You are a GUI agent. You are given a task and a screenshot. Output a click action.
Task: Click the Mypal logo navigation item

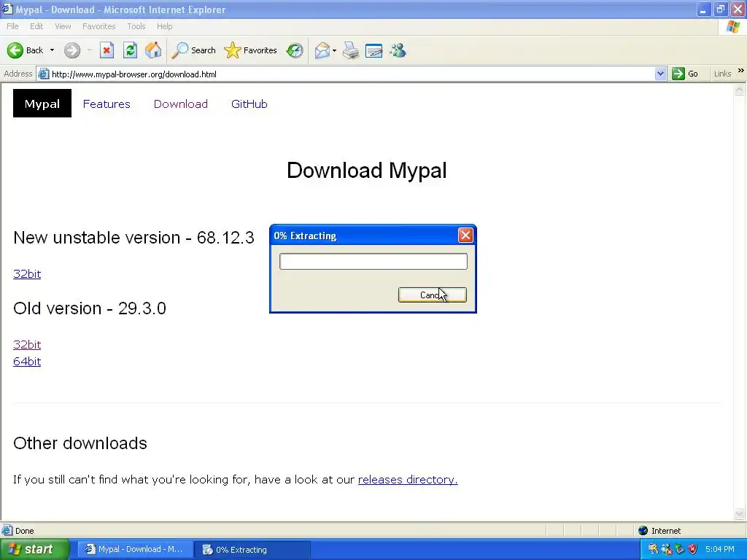click(x=42, y=104)
